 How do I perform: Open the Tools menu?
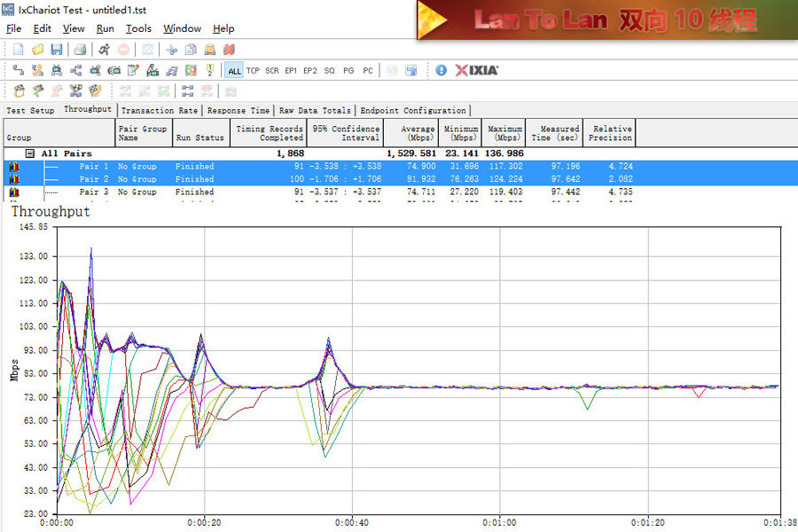(138, 28)
